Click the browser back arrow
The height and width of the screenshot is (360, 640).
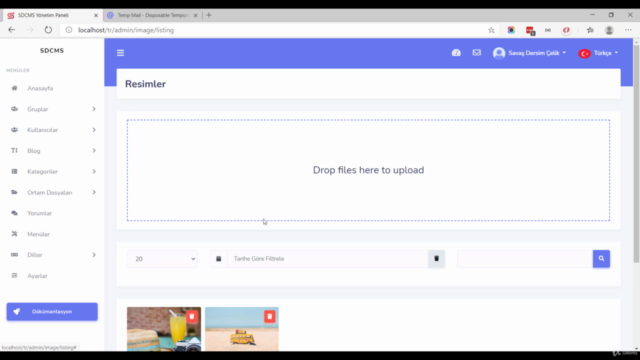11,30
